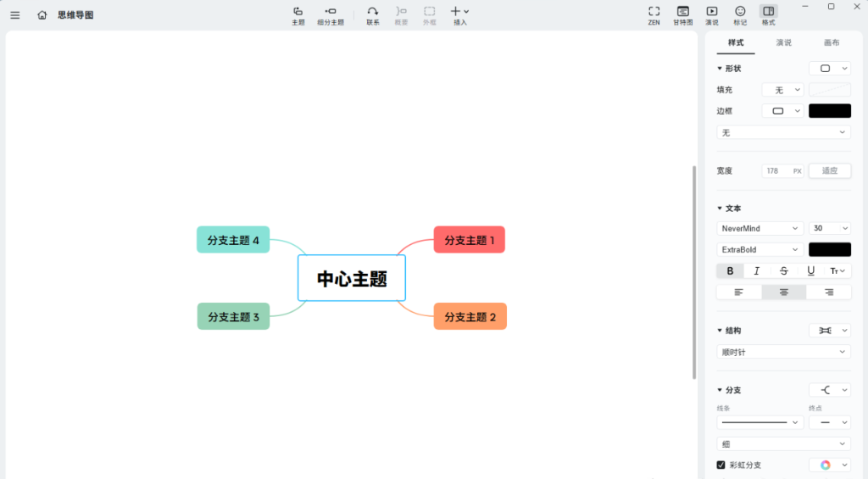The height and width of the screenshot is (479, 868).
Task: Open the NeverMind font dropdown
Action: (x=759, y=228)
